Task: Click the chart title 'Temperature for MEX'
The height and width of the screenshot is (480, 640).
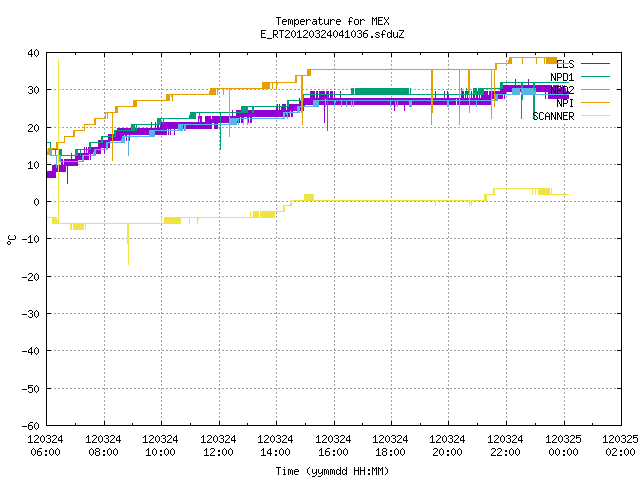Action: click(332, 21)
